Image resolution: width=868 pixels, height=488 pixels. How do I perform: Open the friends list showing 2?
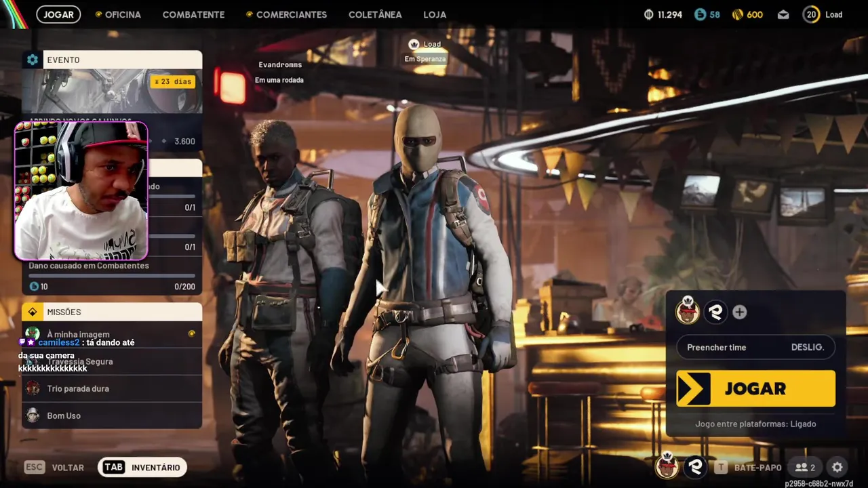tap(805, 467)
